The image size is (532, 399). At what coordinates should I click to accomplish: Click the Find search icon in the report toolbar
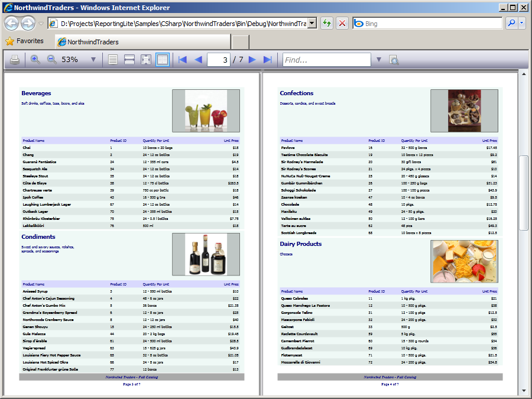(x=394, y=60)
